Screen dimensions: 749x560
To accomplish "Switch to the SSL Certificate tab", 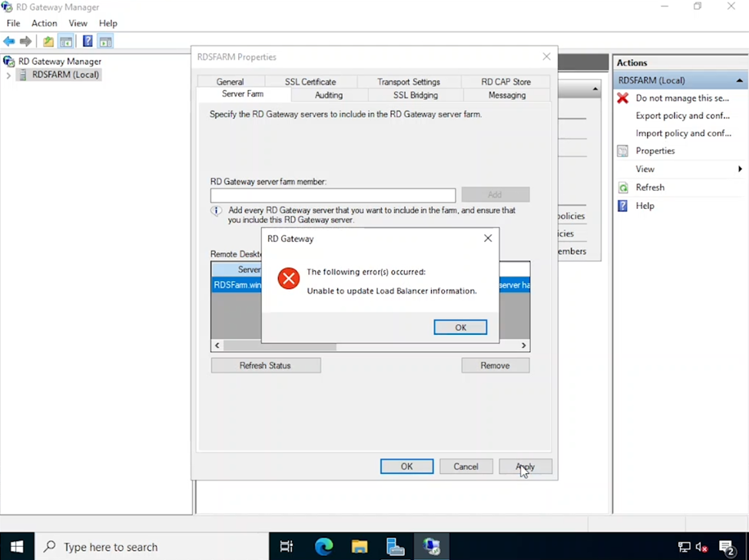I will (x=310, y=81).
